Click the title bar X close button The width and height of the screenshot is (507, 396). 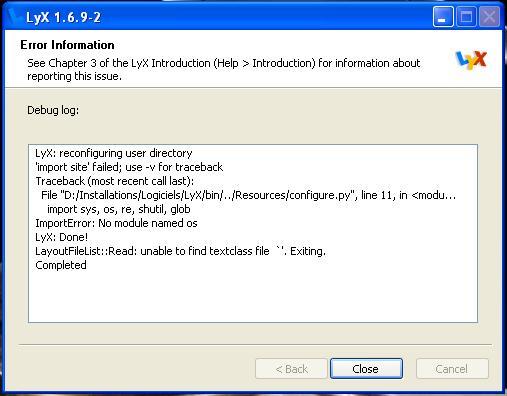[489, 16]
